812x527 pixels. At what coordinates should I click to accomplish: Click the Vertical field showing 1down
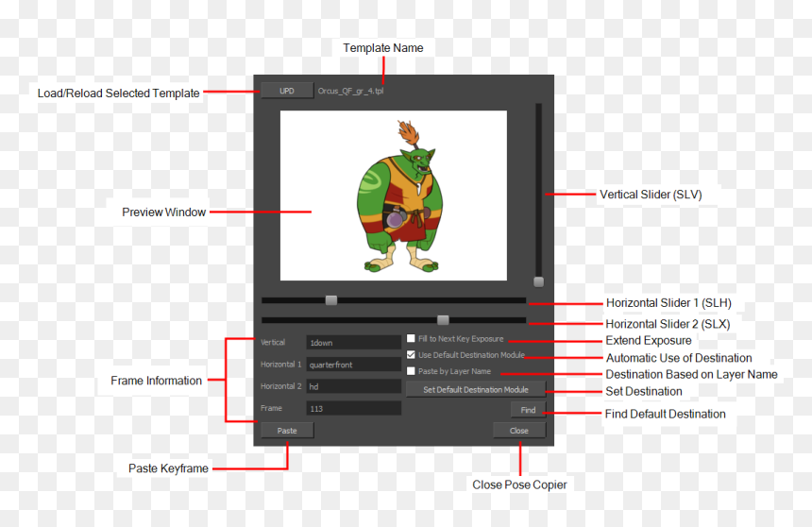(353, 343)
